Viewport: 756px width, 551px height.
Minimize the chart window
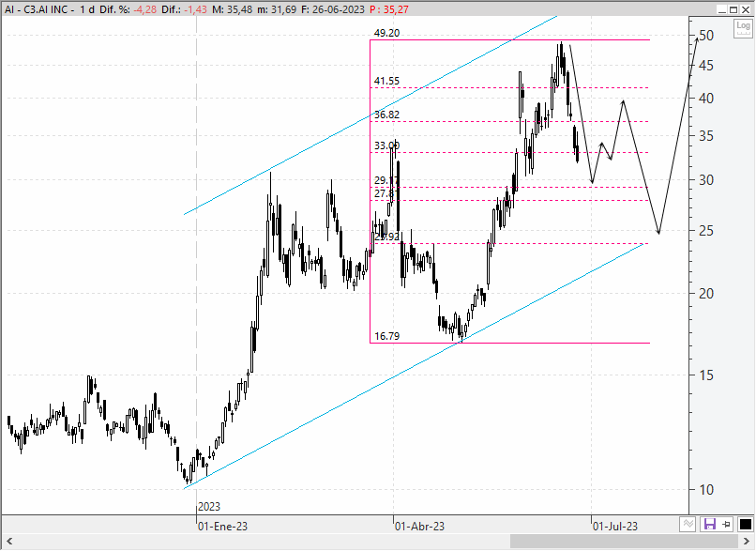[x=722, y=9]
